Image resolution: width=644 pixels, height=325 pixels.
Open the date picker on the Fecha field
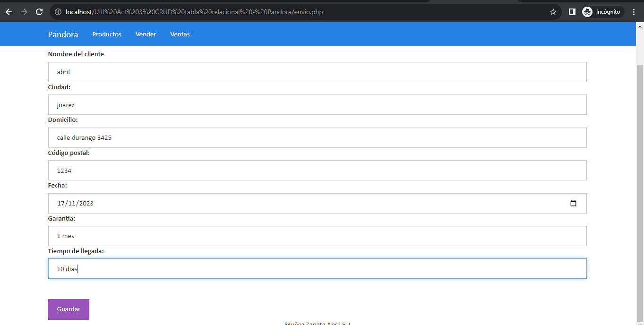pos(573,203)
